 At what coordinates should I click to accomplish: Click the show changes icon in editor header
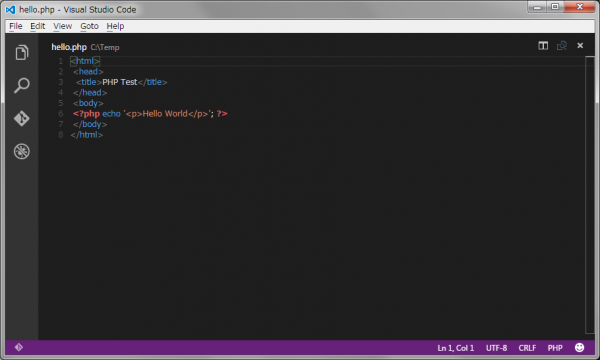pos(562,46)
